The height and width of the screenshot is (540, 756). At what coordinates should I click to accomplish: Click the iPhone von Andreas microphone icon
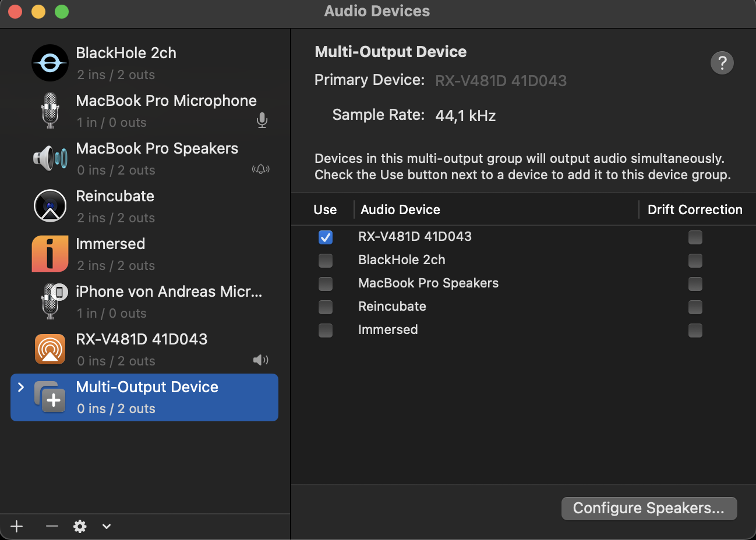[50, 301]
